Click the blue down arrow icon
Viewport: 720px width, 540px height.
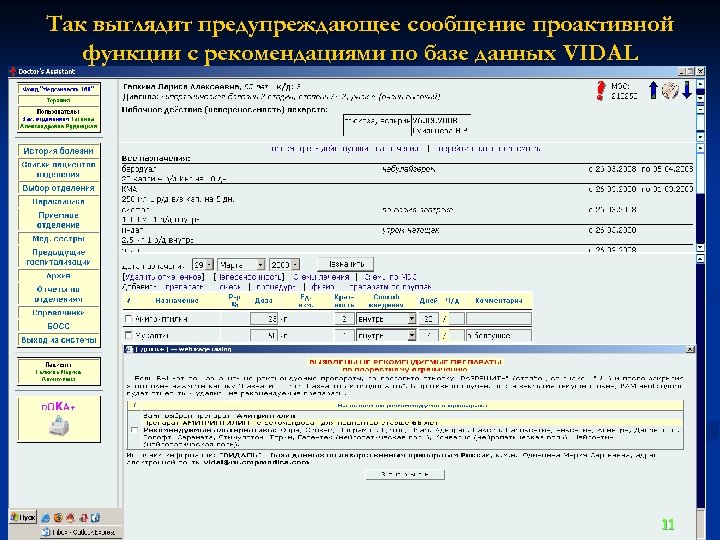pos(686,90)
